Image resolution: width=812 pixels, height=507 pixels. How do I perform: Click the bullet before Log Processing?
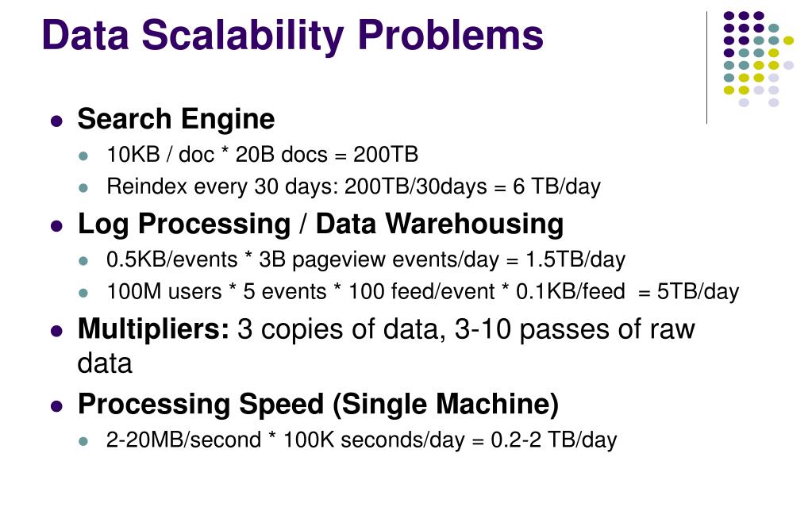56,226
